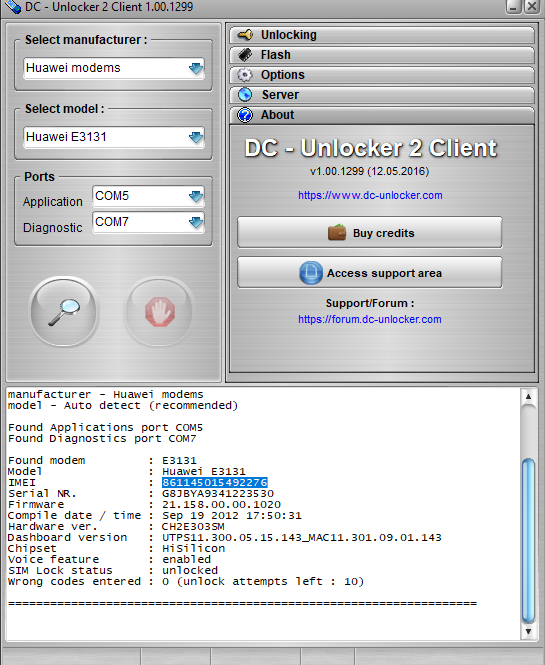This screenshot has width=545, height=665.
Task: Click the red stop hand button
Action: (x=159, y=312)
